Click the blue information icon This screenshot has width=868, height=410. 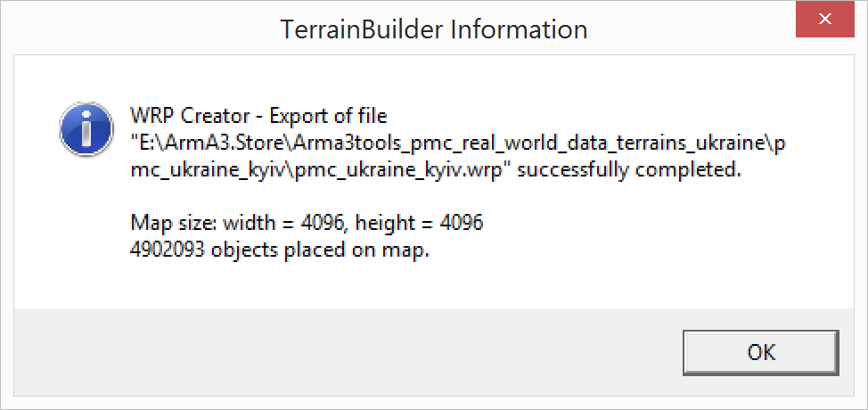click(86, 129)
